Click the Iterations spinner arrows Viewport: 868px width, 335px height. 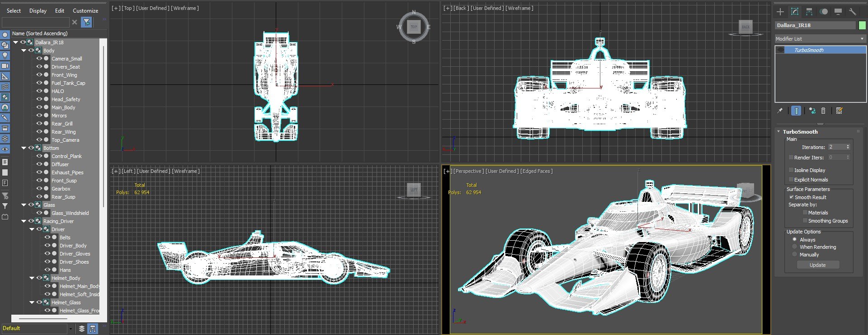848,147
